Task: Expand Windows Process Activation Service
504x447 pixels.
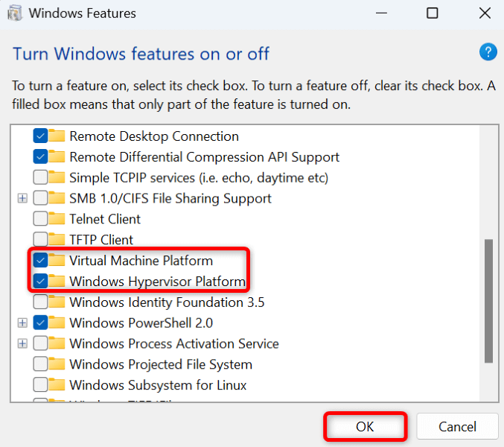Action: [22, 344]
